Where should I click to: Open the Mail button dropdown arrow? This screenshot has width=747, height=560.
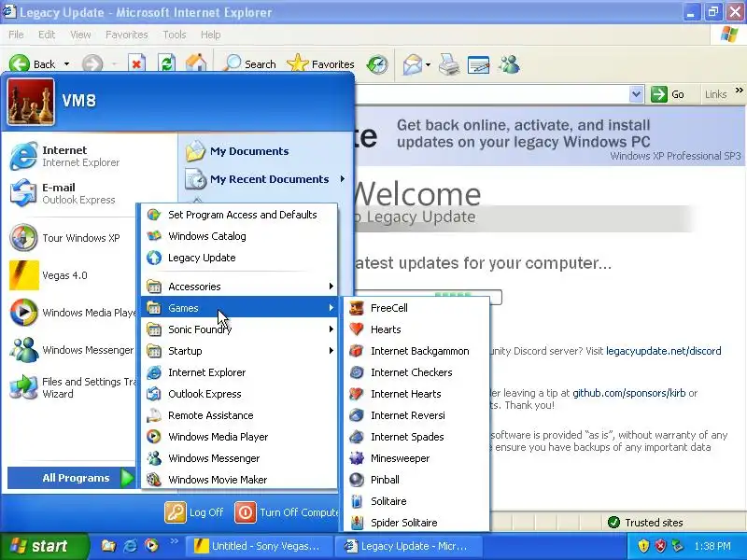428,63
